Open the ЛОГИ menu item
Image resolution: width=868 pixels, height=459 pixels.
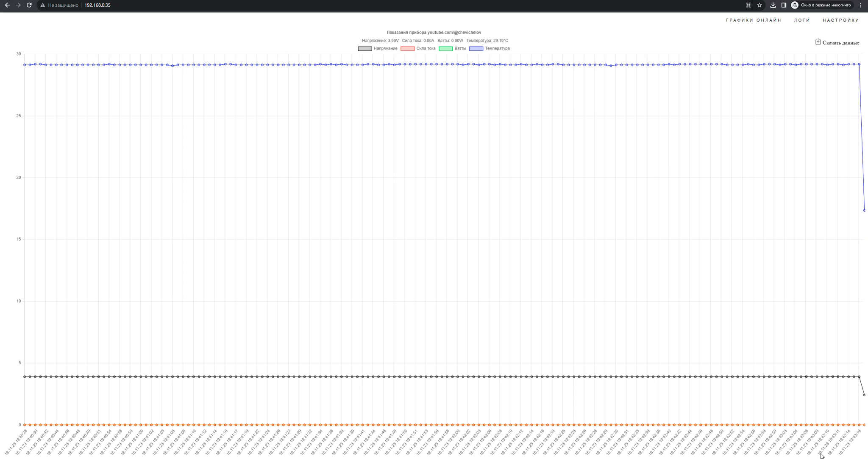(802, 20)
